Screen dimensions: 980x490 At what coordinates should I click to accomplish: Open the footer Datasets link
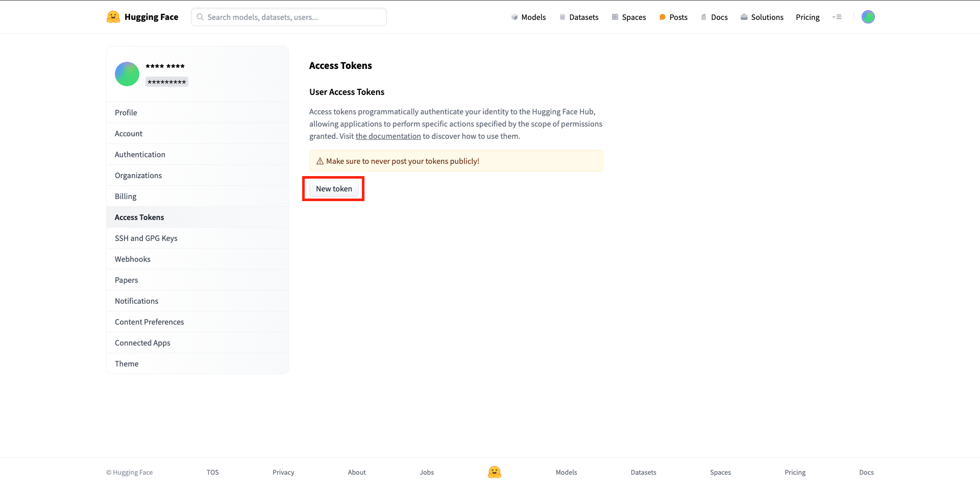[643, 472]
